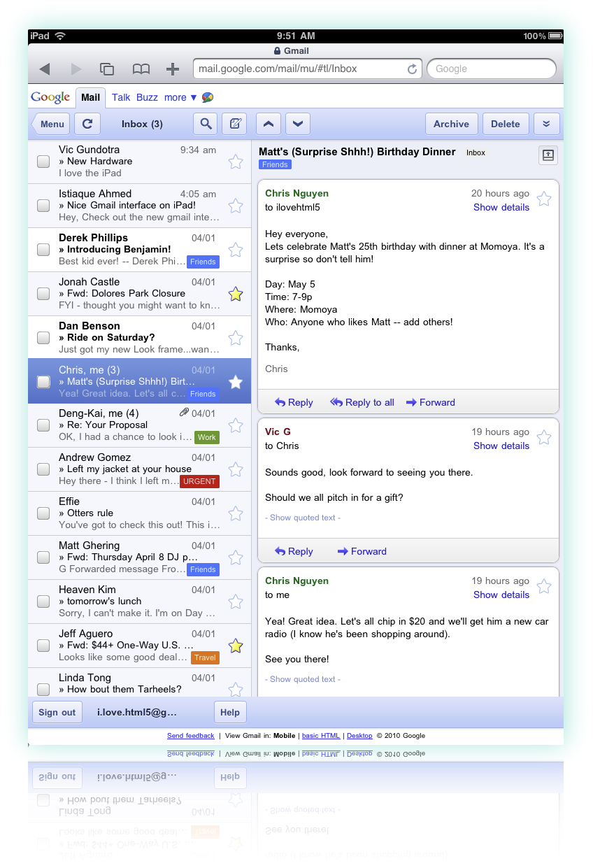
Task: Tap Safari back arrow
Action: [45, 69]
